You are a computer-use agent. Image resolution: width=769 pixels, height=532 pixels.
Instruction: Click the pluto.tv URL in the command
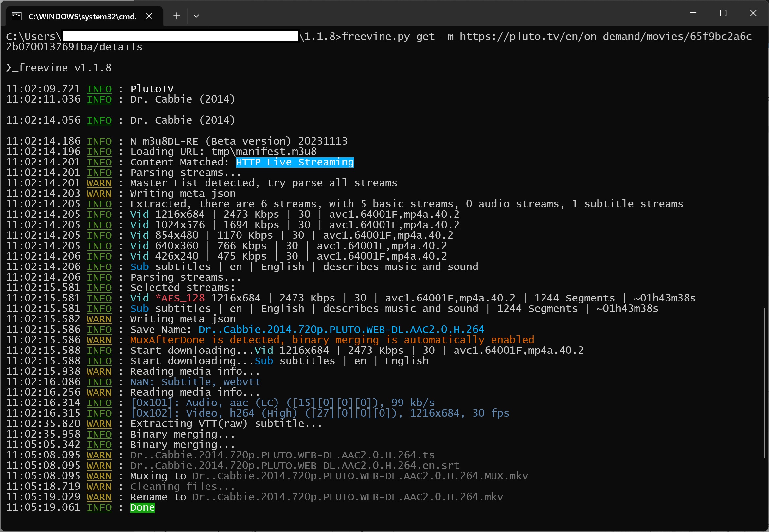click(x=605, y=36)
